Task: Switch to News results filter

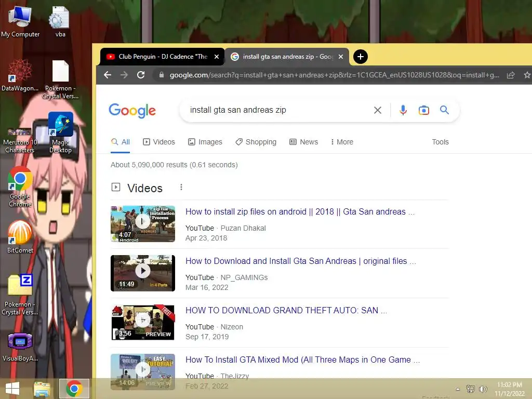Action: pyautogui.click(x=303, y=142)
